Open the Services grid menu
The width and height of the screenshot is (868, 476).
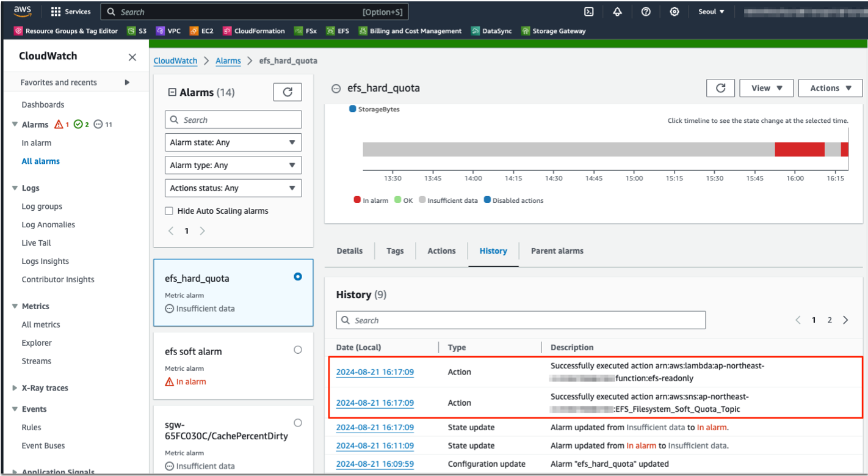[71, 12]
